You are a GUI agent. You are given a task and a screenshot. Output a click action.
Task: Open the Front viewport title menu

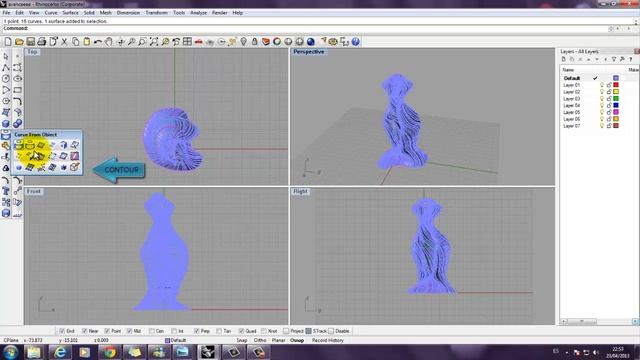coord(33,191)
